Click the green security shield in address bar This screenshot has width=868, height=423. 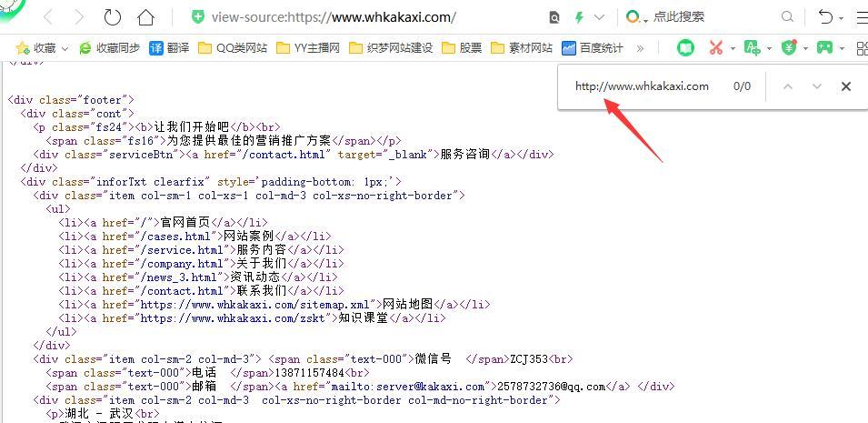[197, 17]
